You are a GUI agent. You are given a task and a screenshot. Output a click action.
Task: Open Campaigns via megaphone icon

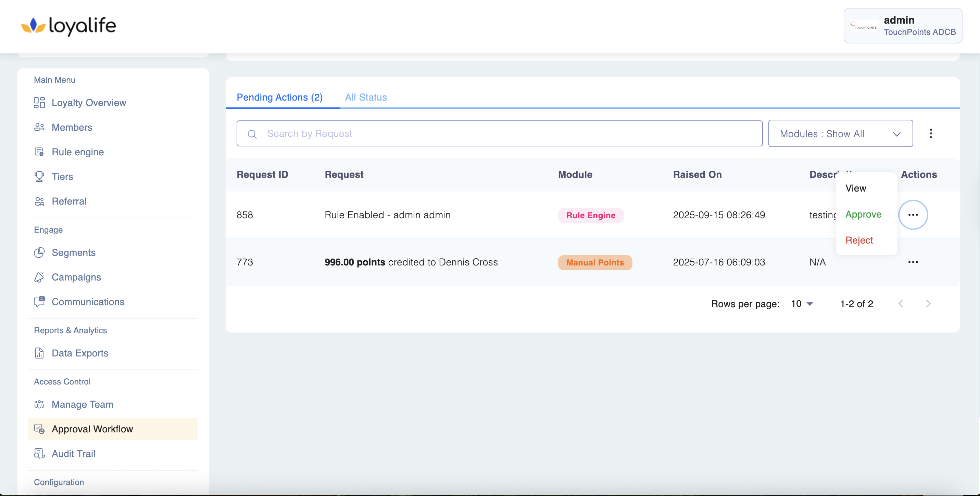coord(39,277)
